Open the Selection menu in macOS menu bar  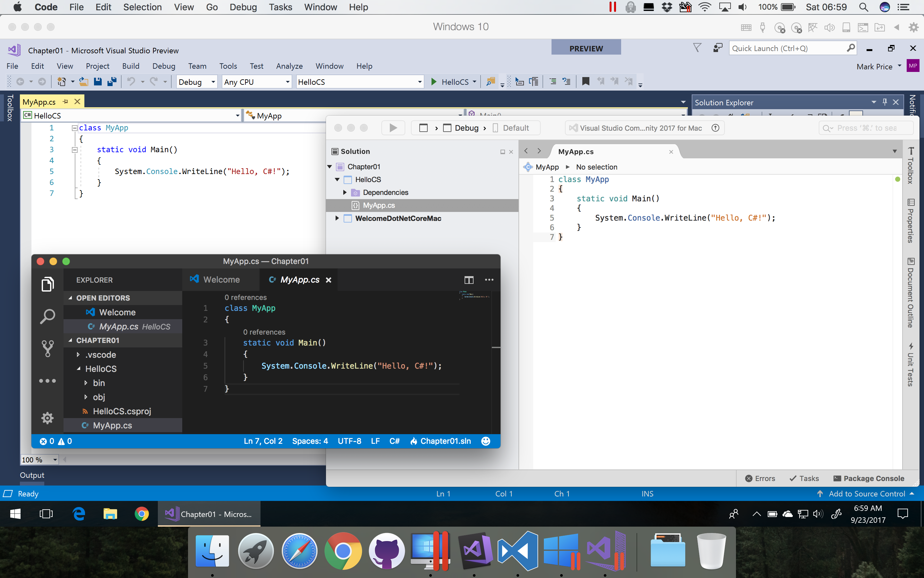pos(142,7)
